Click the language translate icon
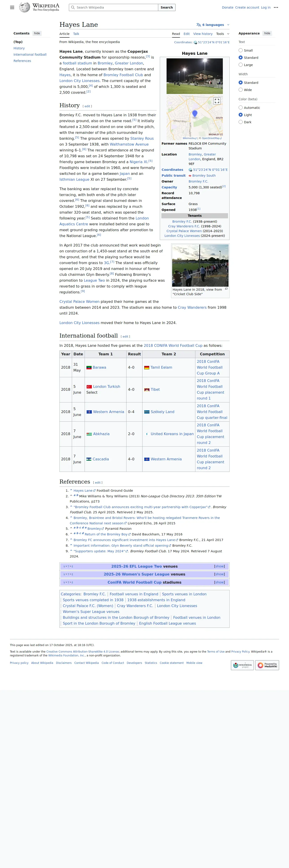 [199, 25]
